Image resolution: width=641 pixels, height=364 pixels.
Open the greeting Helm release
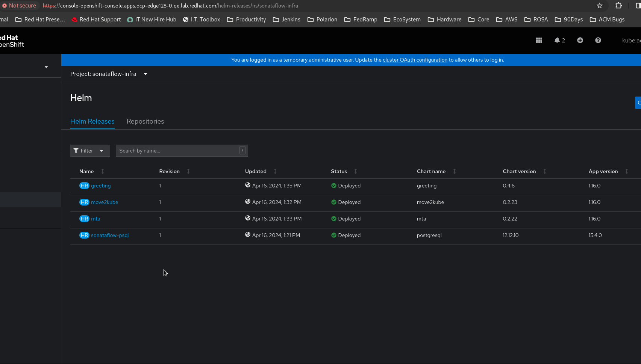[101, 186]
